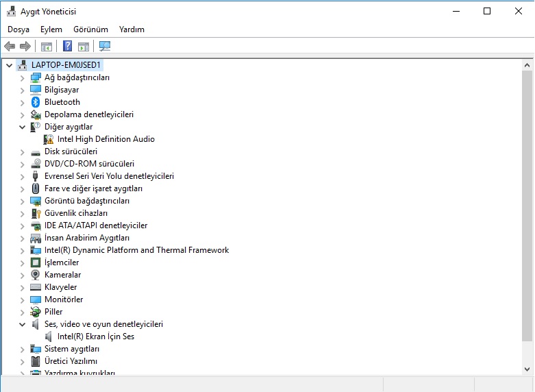
Task: Expand the Kameralar chevron
Action: point(22,275)
